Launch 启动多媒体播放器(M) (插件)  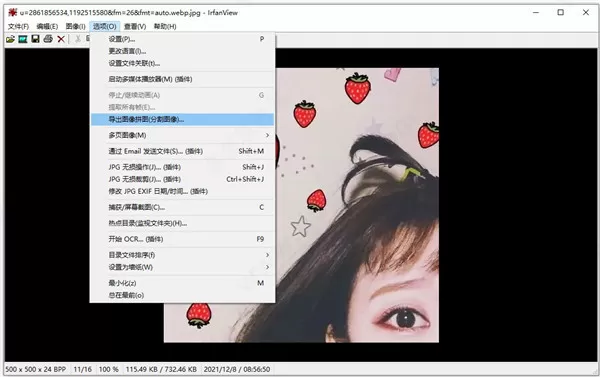pyautogui.click(x=183, y=79)
